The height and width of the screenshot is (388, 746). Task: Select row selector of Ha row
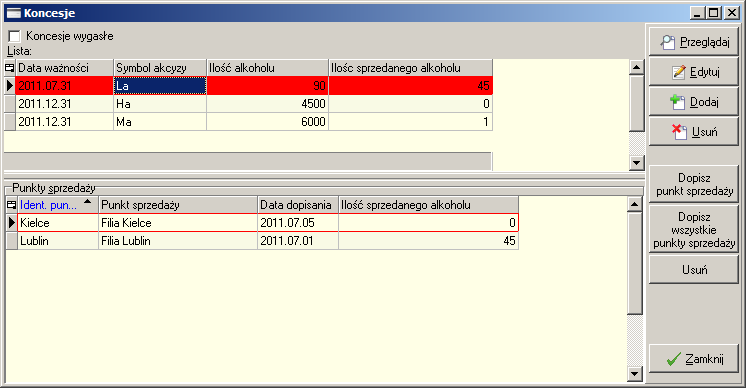pos(10,104)
